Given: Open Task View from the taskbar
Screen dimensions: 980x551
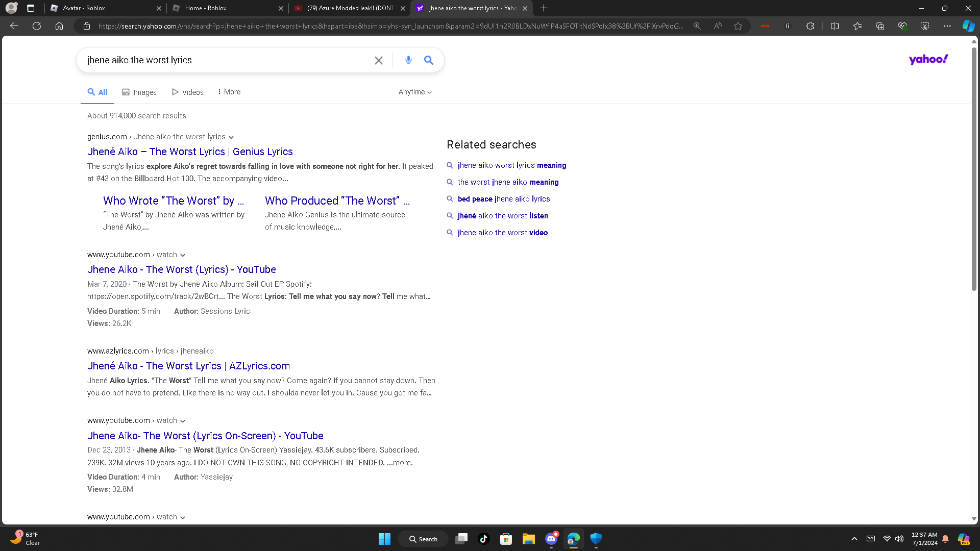Looking at the screenshot, I should tap(461, 539).
